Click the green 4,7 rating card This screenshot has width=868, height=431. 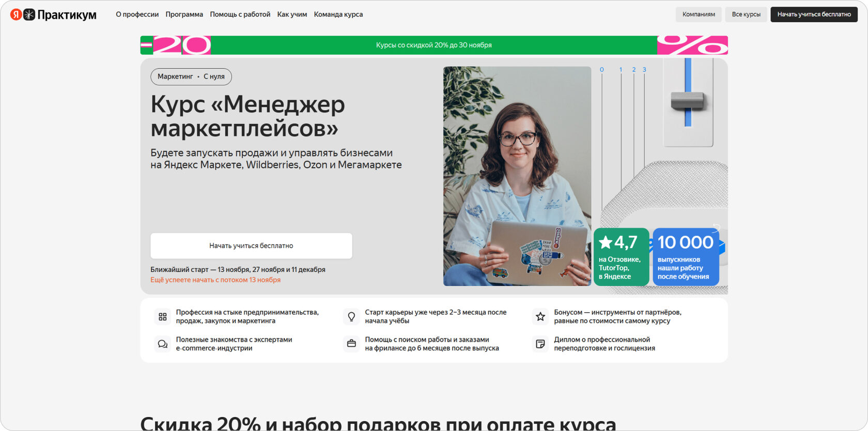coord(622,257)
